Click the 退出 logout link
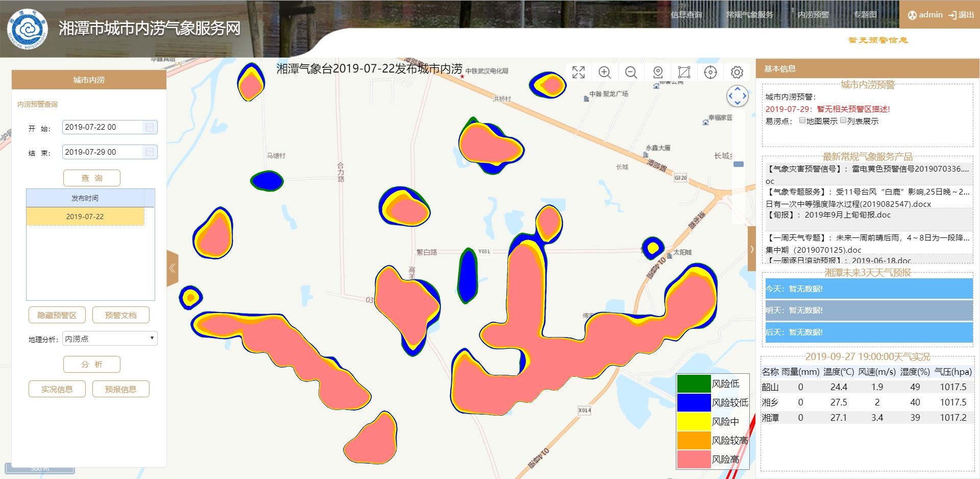Screen dimensions: 980x479 pos(961,15)
